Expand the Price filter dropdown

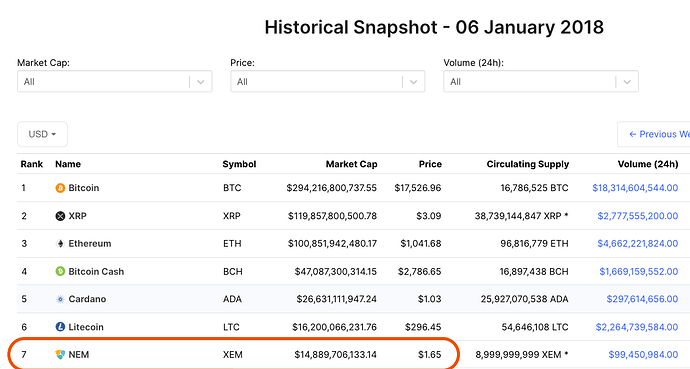point(327,81)
